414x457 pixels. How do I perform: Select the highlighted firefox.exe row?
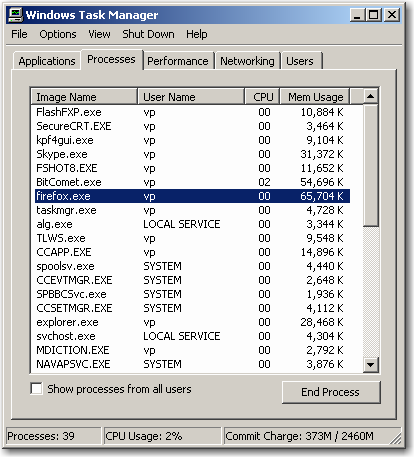pyautogui.click(x=192, y=196)
